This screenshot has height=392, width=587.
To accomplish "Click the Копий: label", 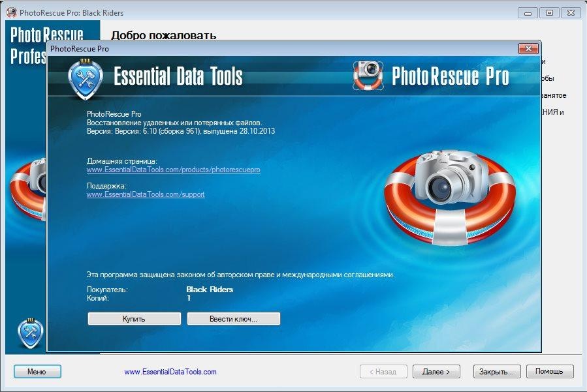I will [98, 298].
